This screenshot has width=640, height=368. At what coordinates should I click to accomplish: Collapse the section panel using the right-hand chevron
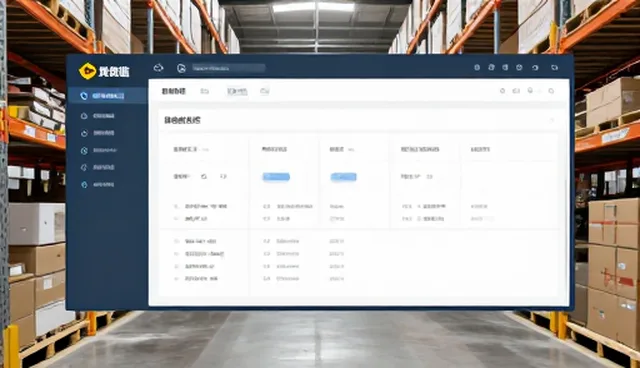point(551,120)
